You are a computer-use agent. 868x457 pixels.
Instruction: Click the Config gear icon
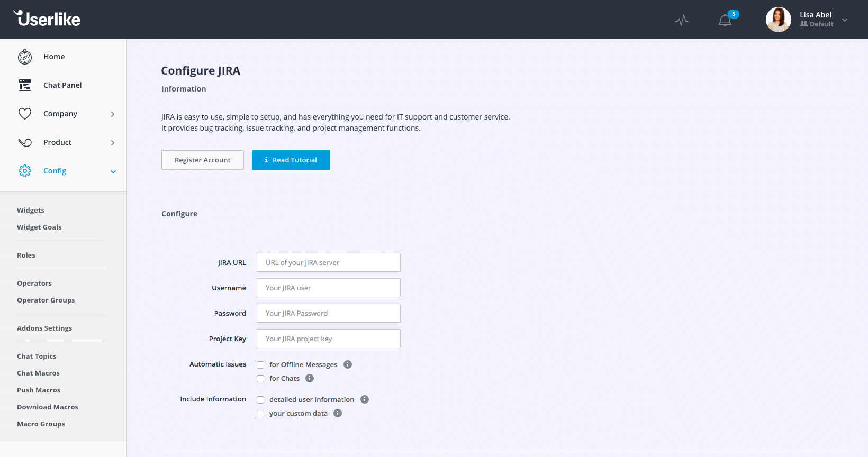[x=25, y=171]
